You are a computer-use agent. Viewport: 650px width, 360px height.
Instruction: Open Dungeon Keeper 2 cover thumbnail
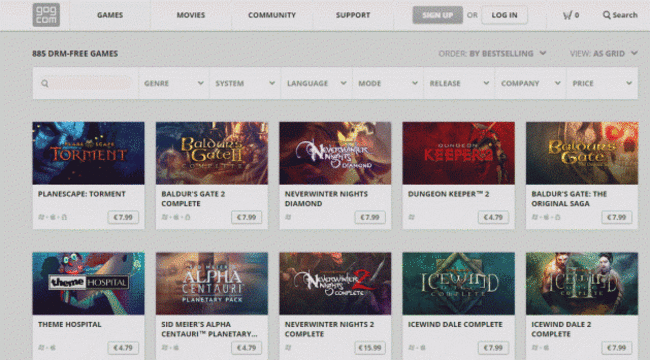458,153
